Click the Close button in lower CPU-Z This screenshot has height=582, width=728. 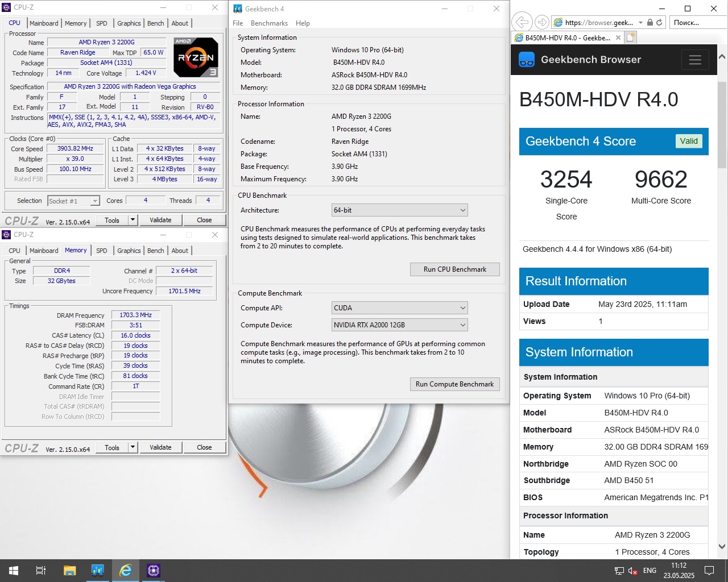click(204, 447)
